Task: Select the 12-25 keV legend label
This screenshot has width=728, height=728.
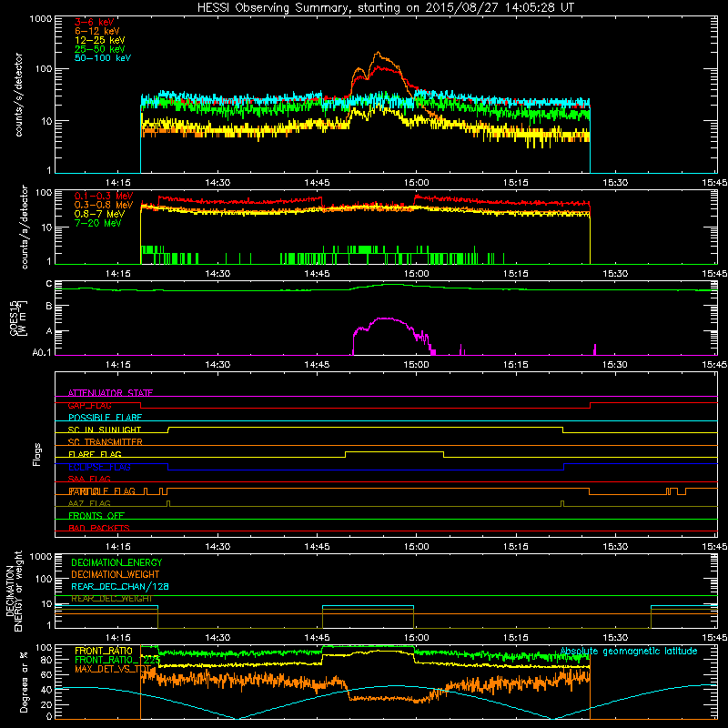Action: pos(100,40)
